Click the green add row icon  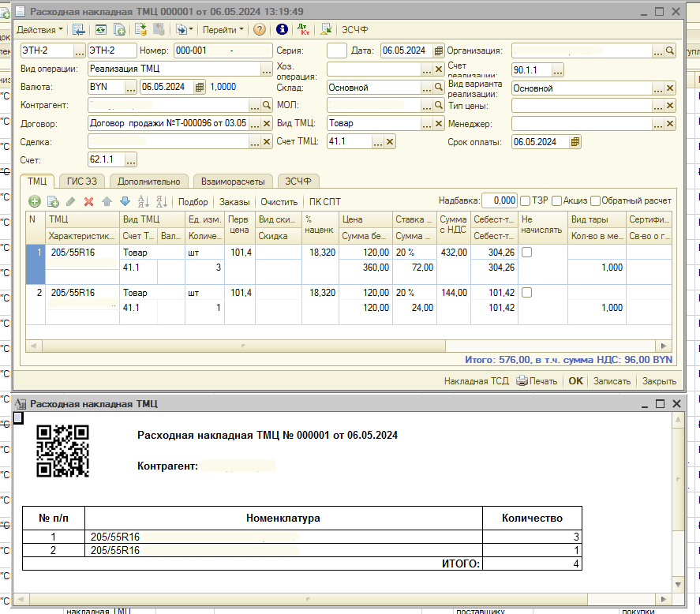(35, 202)
